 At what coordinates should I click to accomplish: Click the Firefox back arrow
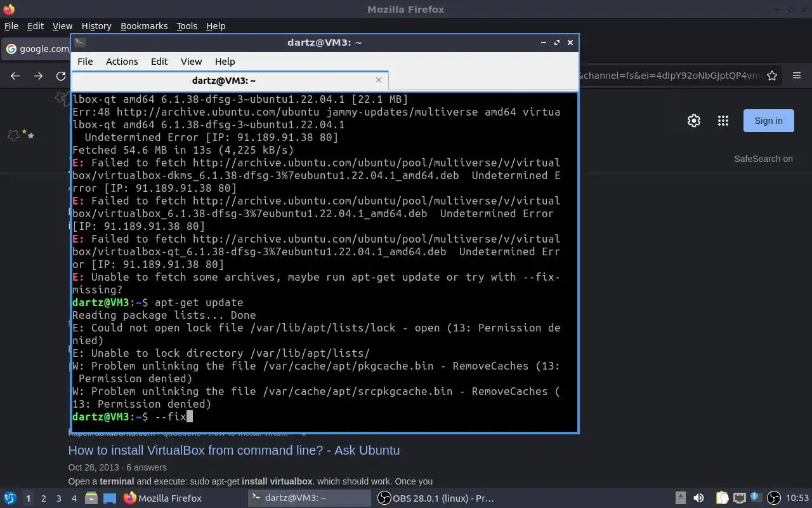[x=15, y=76]
